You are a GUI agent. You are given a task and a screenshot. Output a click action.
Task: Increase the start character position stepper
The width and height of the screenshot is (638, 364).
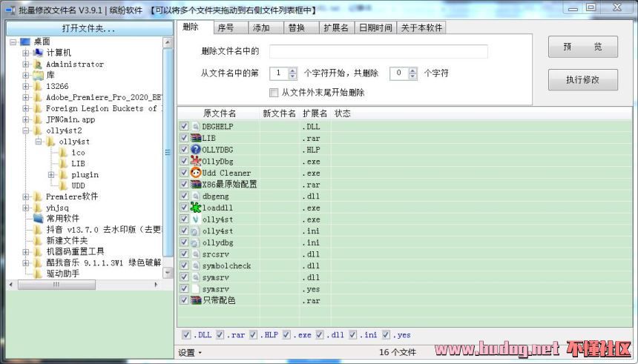(292, 70)
